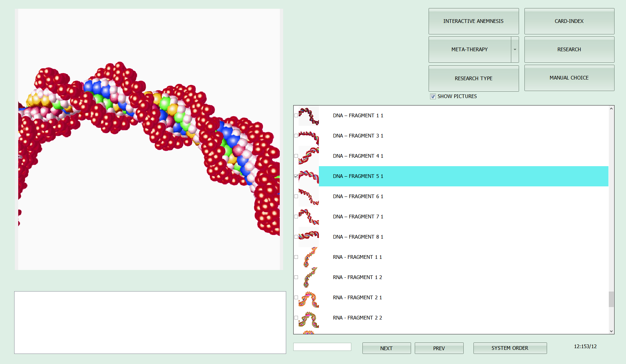Click the large DNA molecule picture

tap(149, 139)
